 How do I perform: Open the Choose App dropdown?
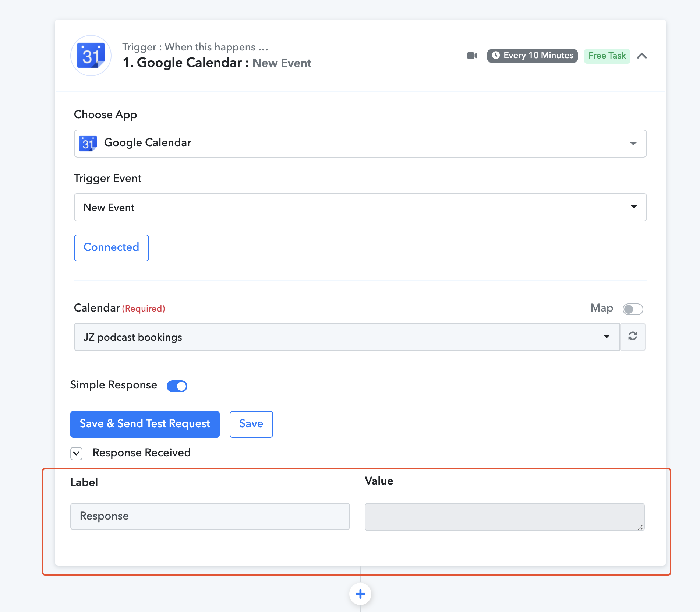pos(360,144)
